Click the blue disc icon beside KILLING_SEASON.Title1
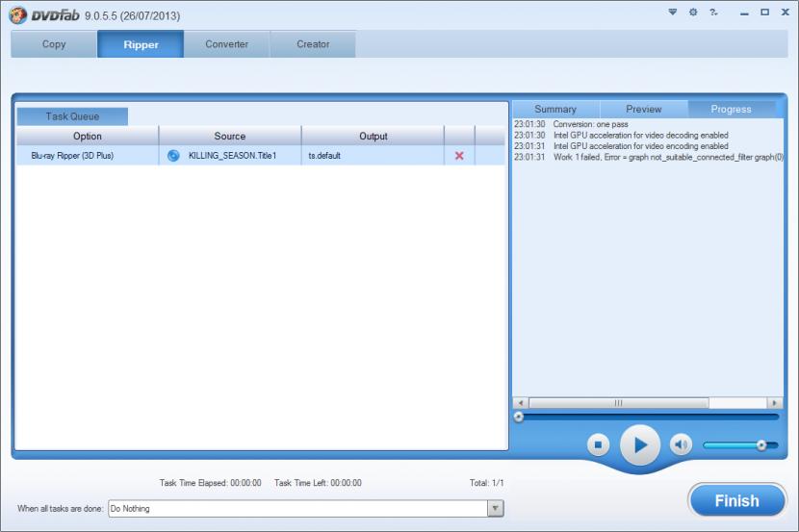This screenshot has width=799, height=532. click(x=173, y=156)
